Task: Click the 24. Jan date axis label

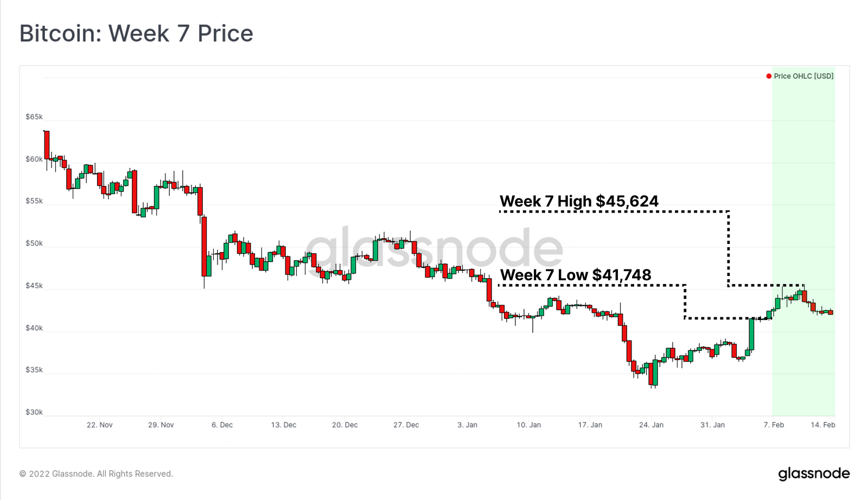Action: coord(652,425)
